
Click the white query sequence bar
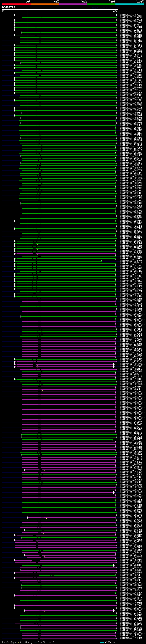(x=60, y=10)
